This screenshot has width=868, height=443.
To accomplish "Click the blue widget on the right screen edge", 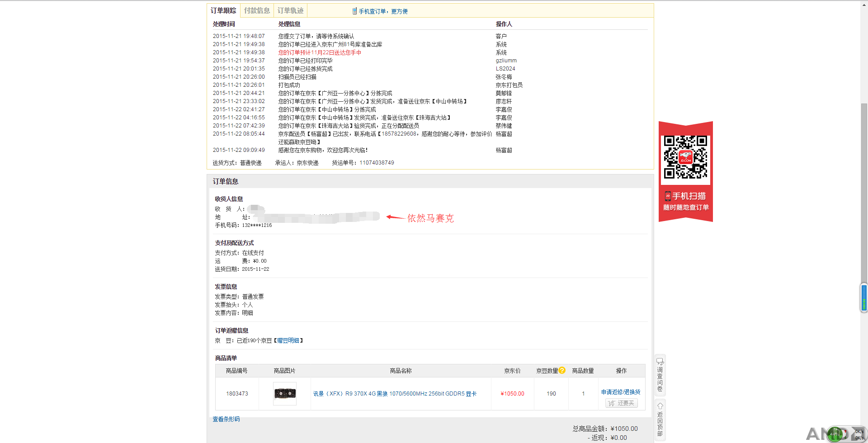I will click(864, 297).
